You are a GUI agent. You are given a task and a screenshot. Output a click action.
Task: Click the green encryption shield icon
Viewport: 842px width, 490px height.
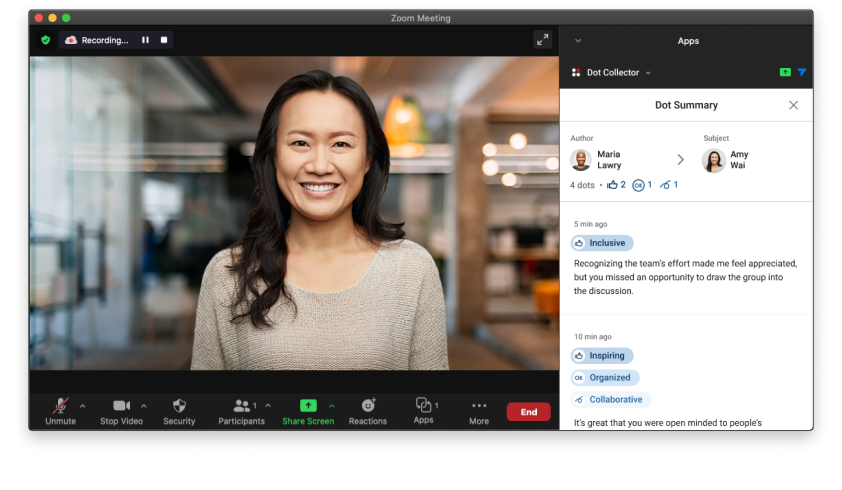pyautogui.click(x=46, y=40)
